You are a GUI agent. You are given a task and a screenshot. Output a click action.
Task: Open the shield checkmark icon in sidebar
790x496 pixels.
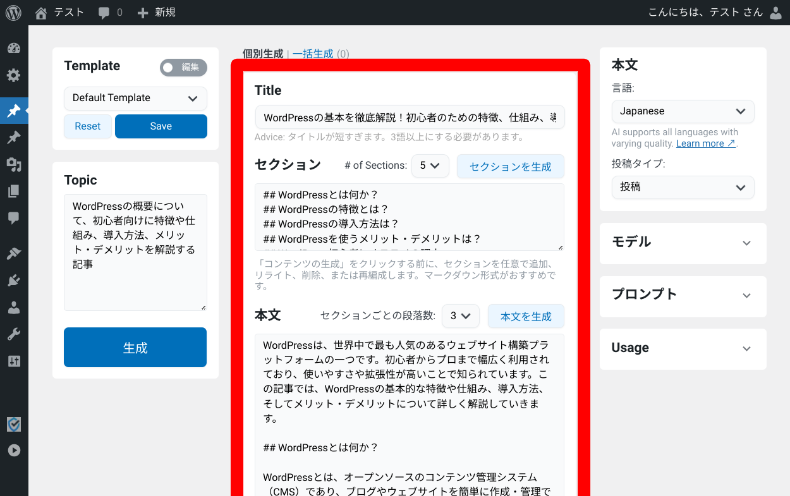(x=14, y=424)
